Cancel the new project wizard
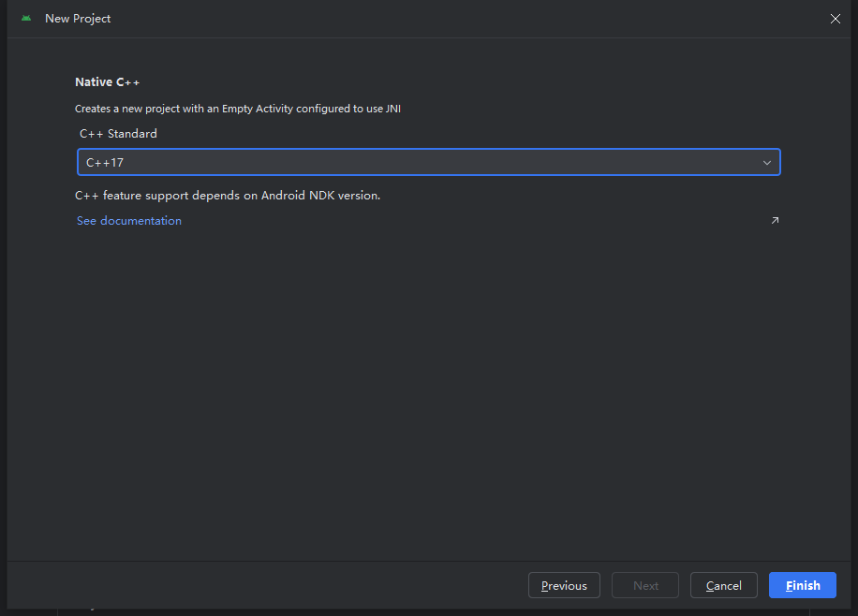This screenshot has width=858, height=616. tap(724, 586)
